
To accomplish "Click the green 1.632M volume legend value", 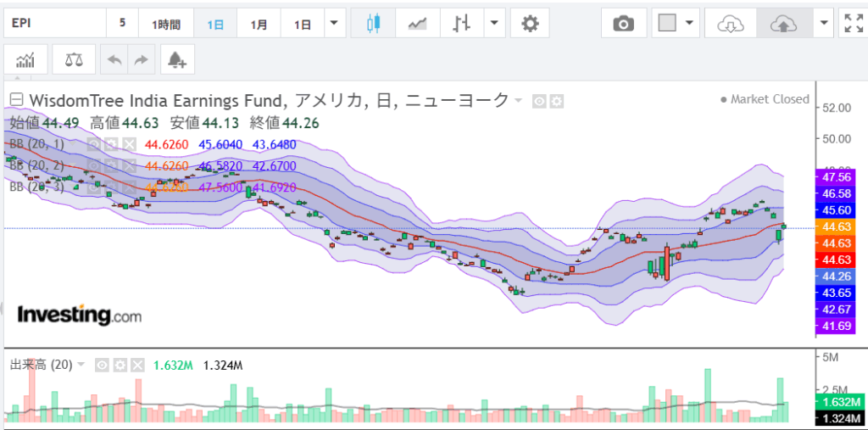I will point(173,366).
